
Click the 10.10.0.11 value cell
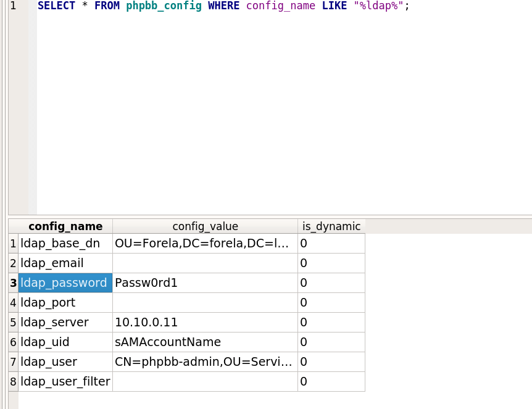[x=206, y=322]
